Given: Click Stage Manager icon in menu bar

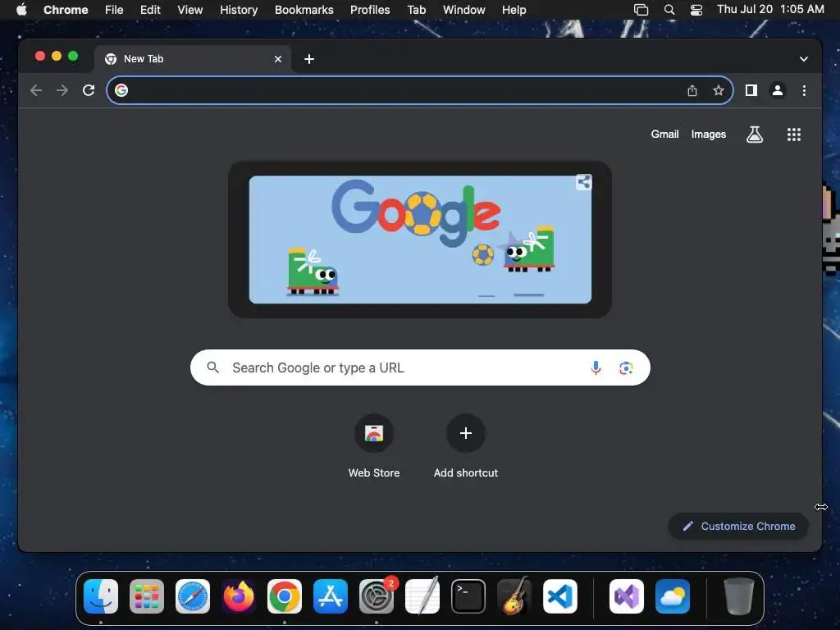Looking at the screenshot, I should tap(641, 10).
